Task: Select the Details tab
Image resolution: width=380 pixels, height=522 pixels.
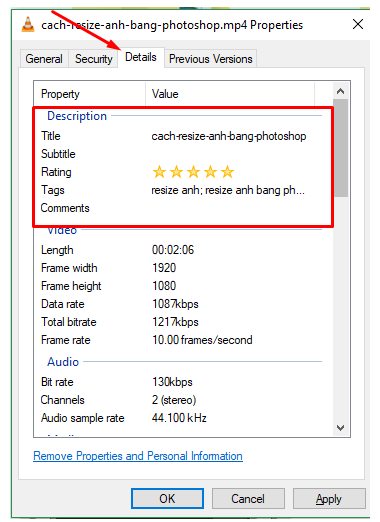Action: coord(141,57)
